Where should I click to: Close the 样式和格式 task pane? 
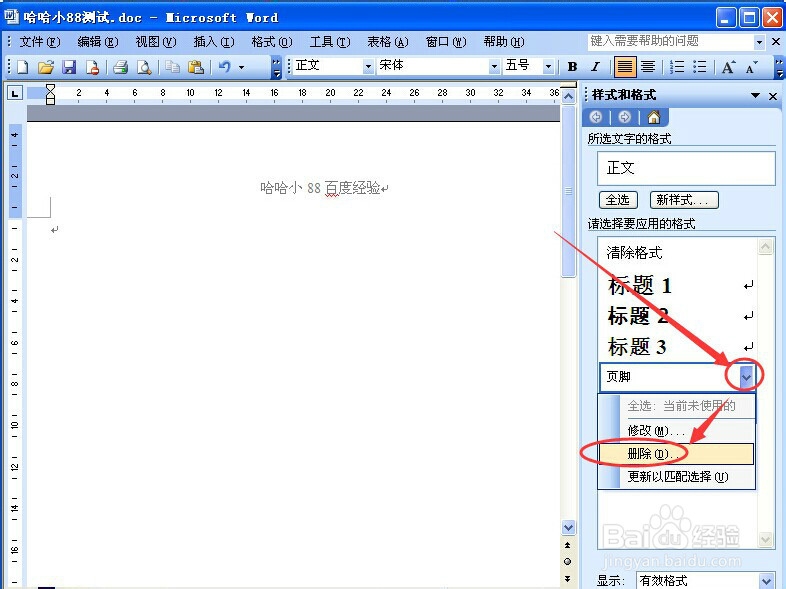(773, 96)
